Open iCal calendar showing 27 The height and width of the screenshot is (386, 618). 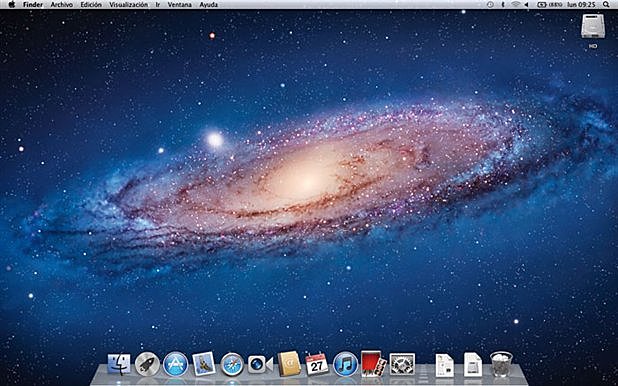[x=317, y=364]
